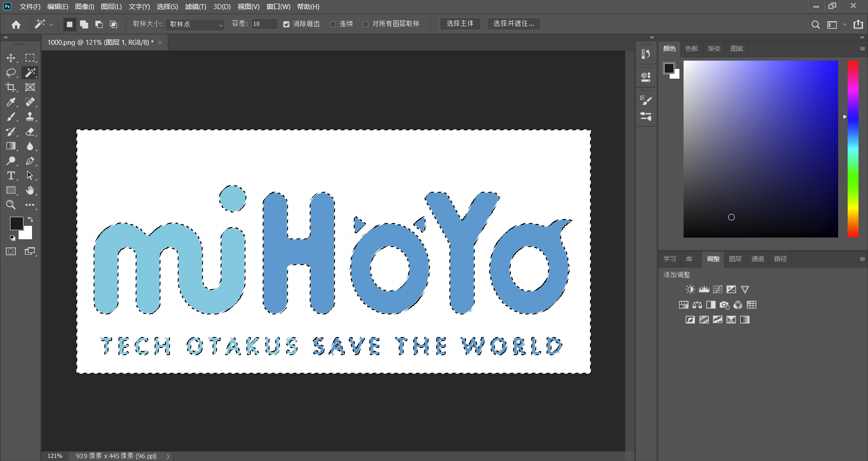Choose Add to Selection mode button
The image size is (868, 461).
pos(84,24)
